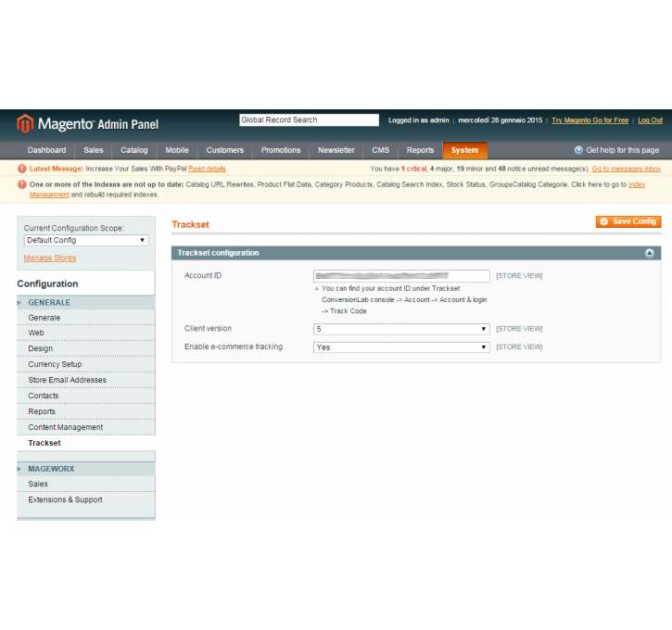Viewport: 672px width, 630px height.
Task: Open the System menu
Action: 464,150
